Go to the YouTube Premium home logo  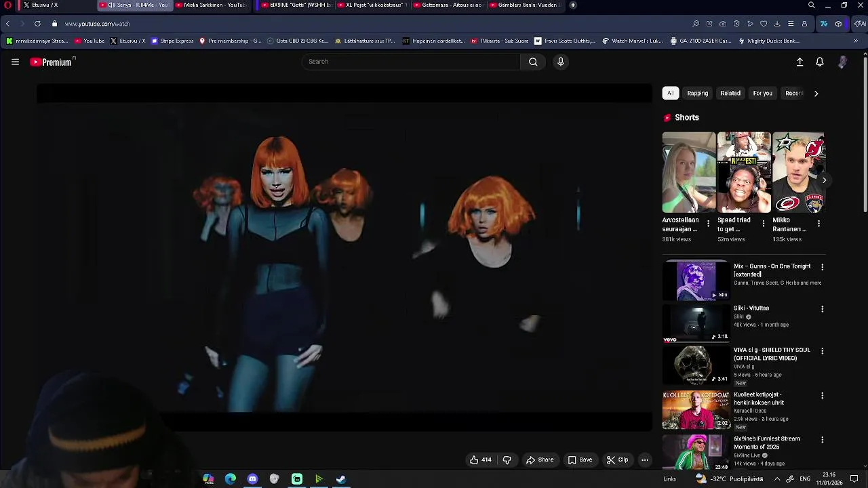pos(52,62)
